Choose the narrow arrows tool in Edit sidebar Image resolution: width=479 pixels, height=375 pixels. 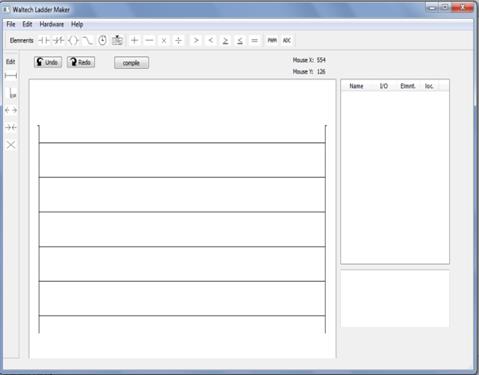[x=11, y=127]
